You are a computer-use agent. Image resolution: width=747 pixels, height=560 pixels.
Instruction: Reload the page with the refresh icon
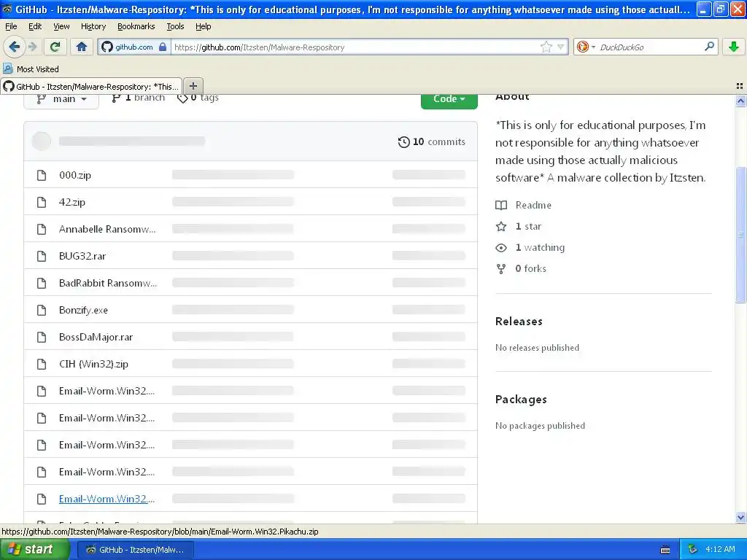(x=55, y=47)
